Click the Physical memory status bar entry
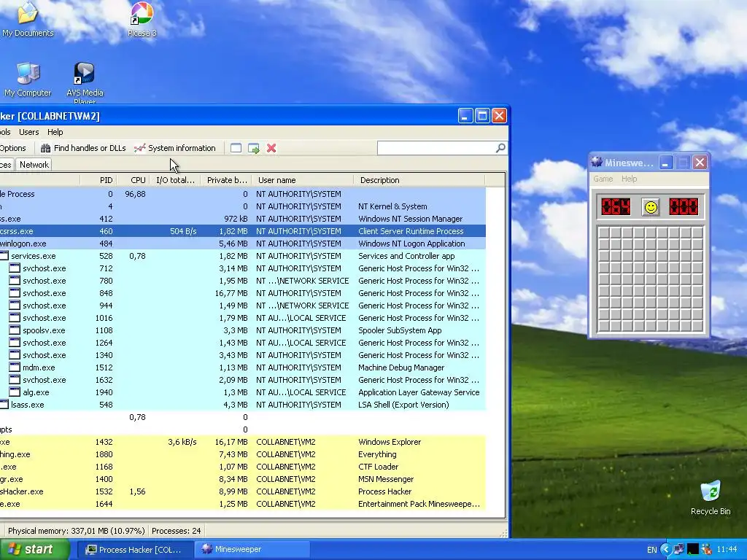The image size is (747, 560). 76,531
